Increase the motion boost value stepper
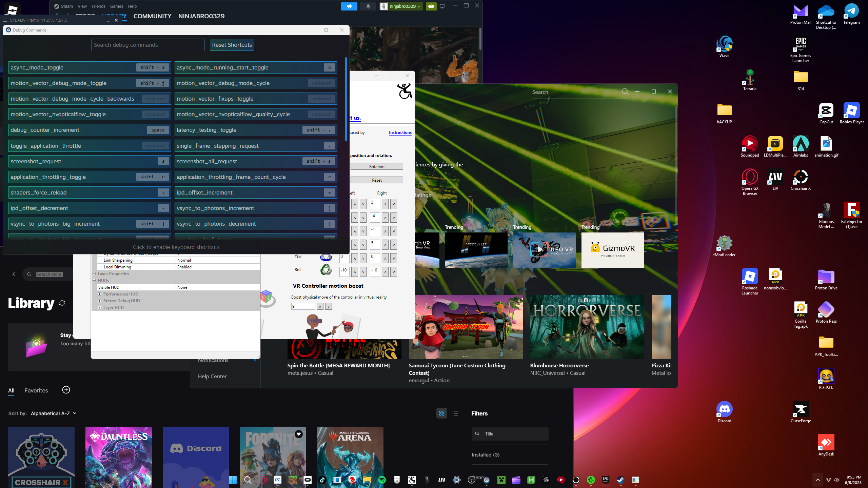 pos(320,306)
